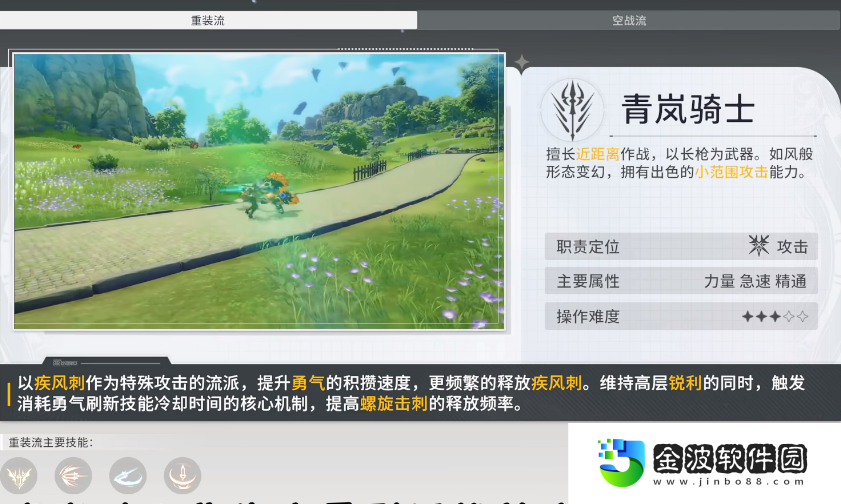Click the highlighted 小范围攻击 keyword
The width and height of the screenshot is (841, 504).
(732, 172)
